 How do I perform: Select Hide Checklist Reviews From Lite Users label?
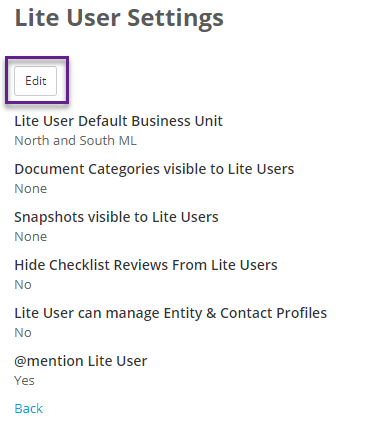coord(146,265)
